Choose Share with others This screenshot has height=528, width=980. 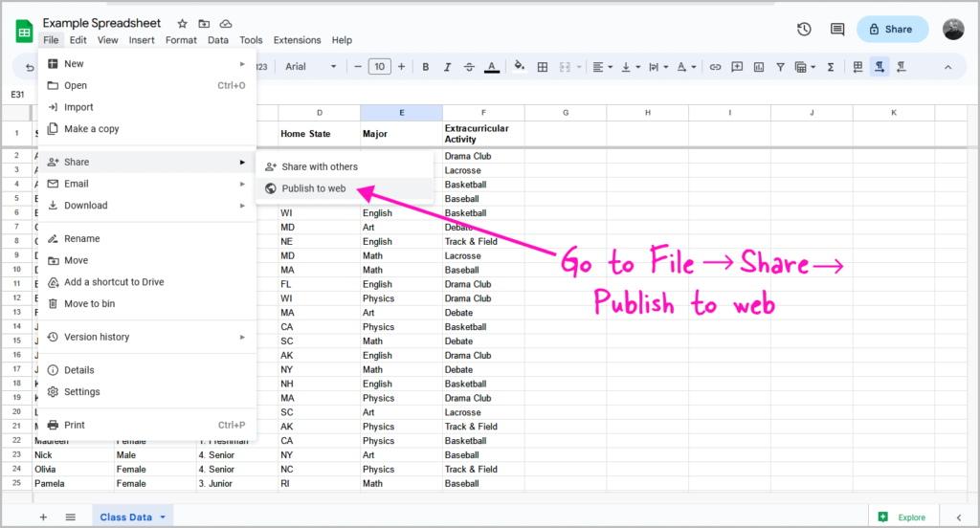click(x=345, y=166)
